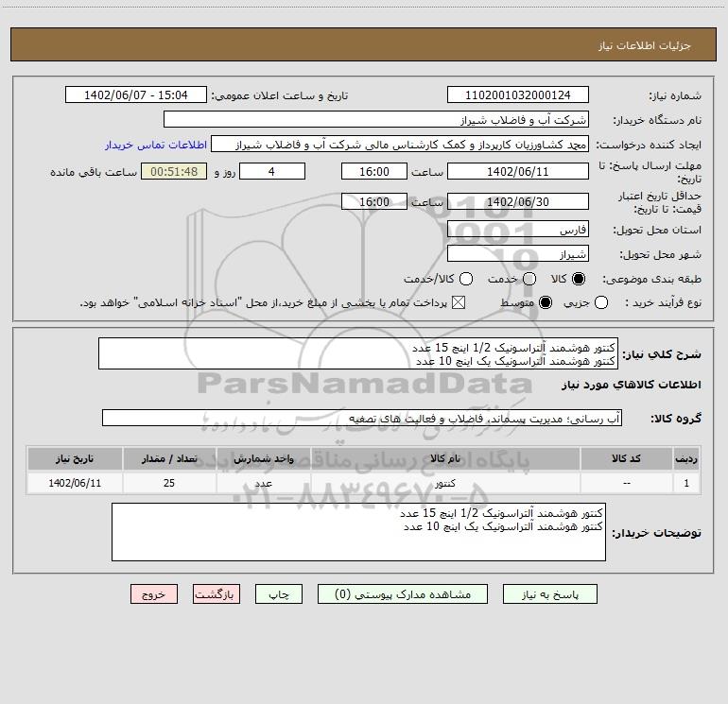Click the شماره نیاز field 1102001032000124
Image resolution: width=728 pixels, height=704 pixels.
click(x=518, y=94)
